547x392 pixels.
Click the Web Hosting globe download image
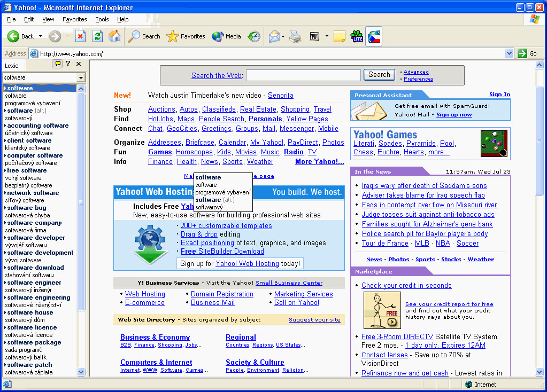150,245
